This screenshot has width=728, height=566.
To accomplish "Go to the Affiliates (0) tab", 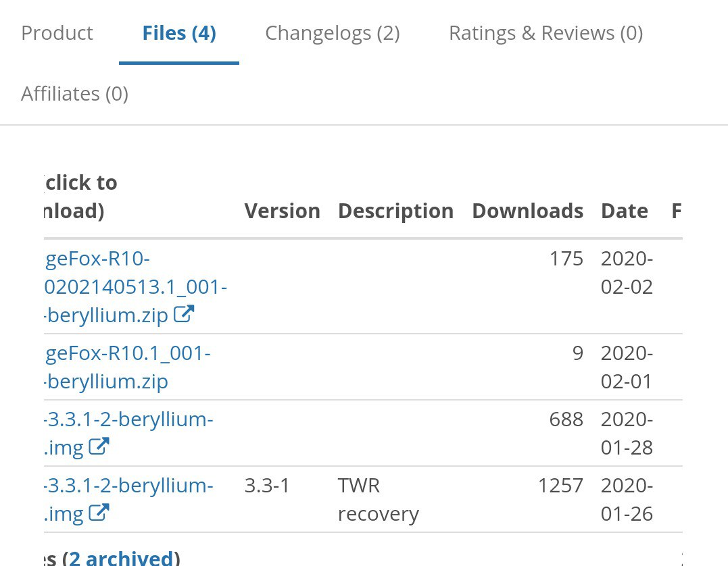I will [x=74, y=93].
